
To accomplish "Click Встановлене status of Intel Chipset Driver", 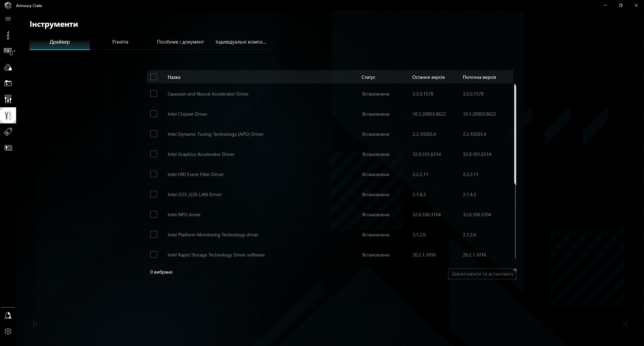I will (x=376, y=114).
